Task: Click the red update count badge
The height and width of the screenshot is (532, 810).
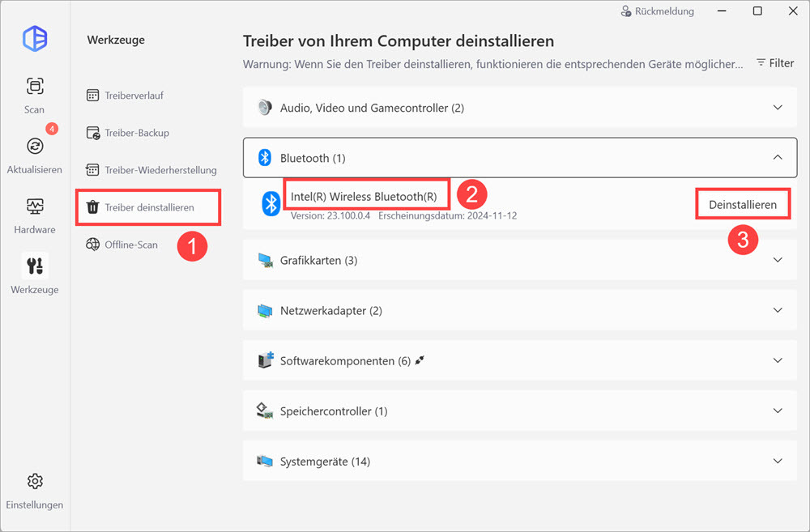Action: pos(52,129)
